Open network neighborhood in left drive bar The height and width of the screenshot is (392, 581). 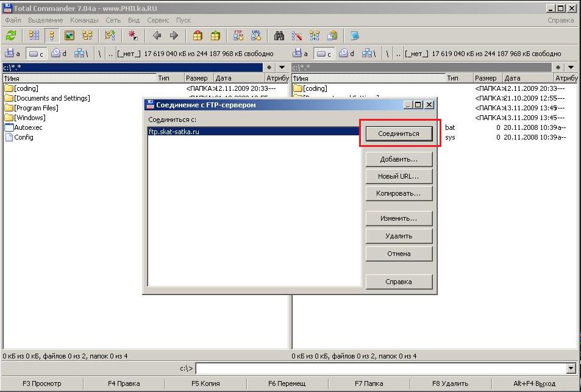click(81, 54)
